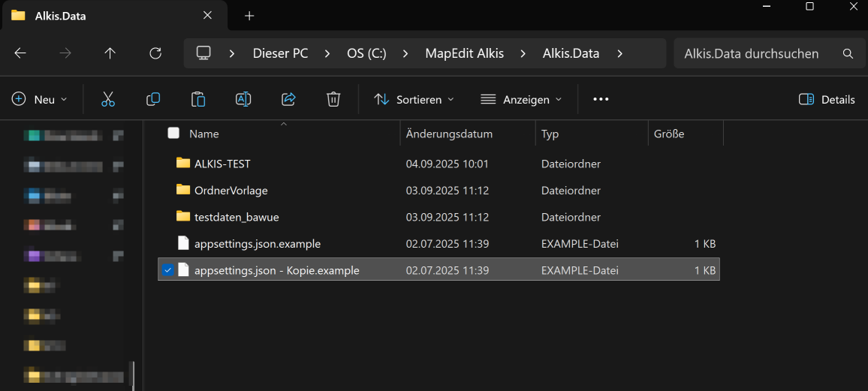
Task: Open the Anzeigen view options dropdown
Action: (x=521, y=99)
